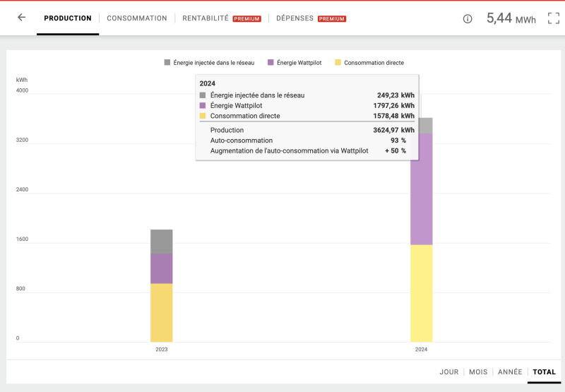Screen dimensions: 565x392
Task: Click the grey segment of 2023 bar
Action: pyautogui.click(x=162, y=242)
